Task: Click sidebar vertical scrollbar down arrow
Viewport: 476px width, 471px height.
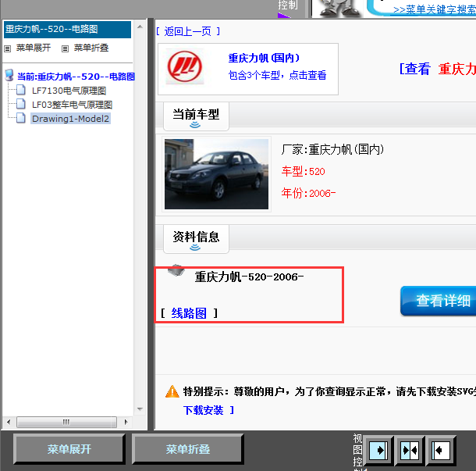Action: coord(140,409)
